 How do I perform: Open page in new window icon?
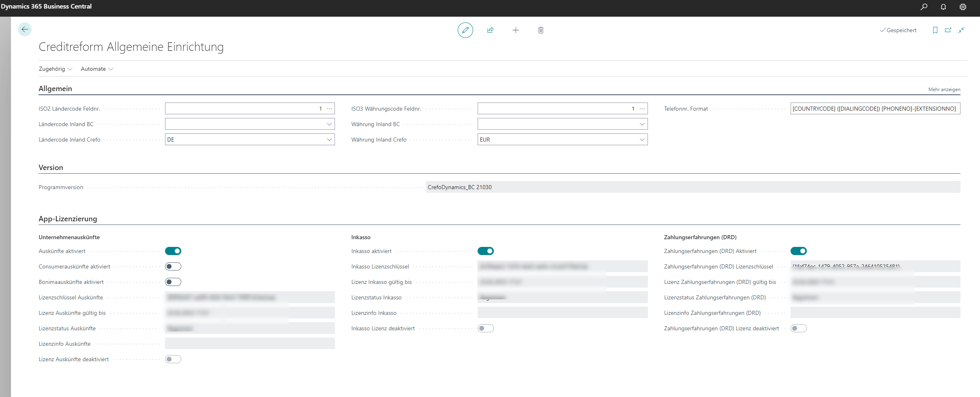pos(948,30)
